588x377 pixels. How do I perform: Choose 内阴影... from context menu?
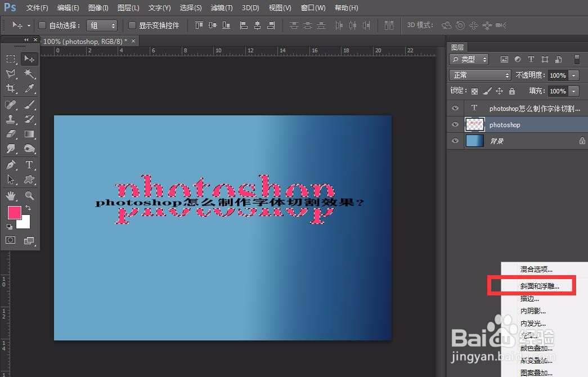(533, 311)
